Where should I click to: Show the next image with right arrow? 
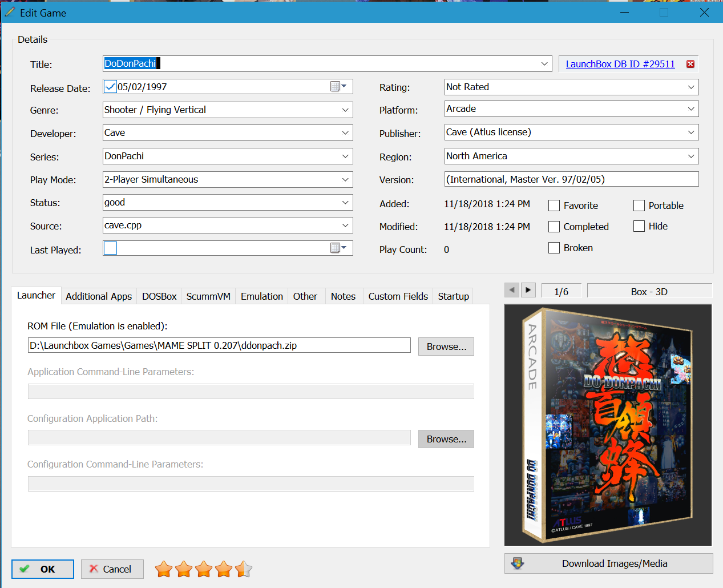click(528, 290)
